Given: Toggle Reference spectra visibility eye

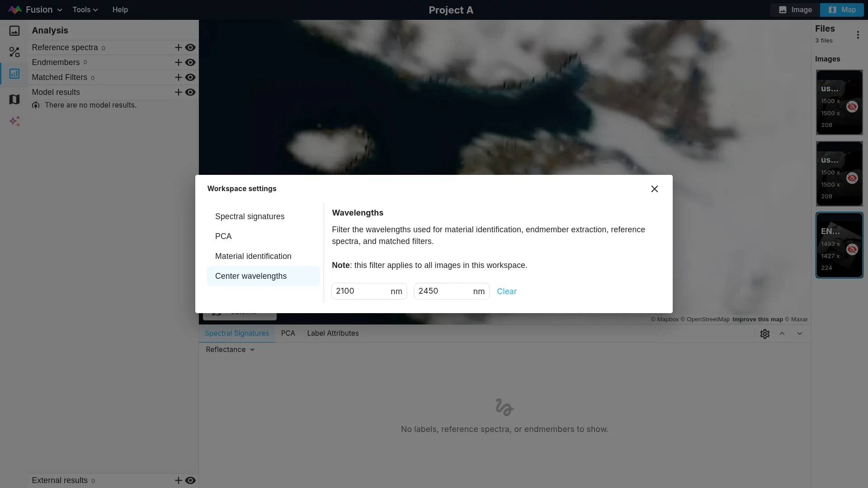Looking at the screenshot, I should click(x=190, y=47).
